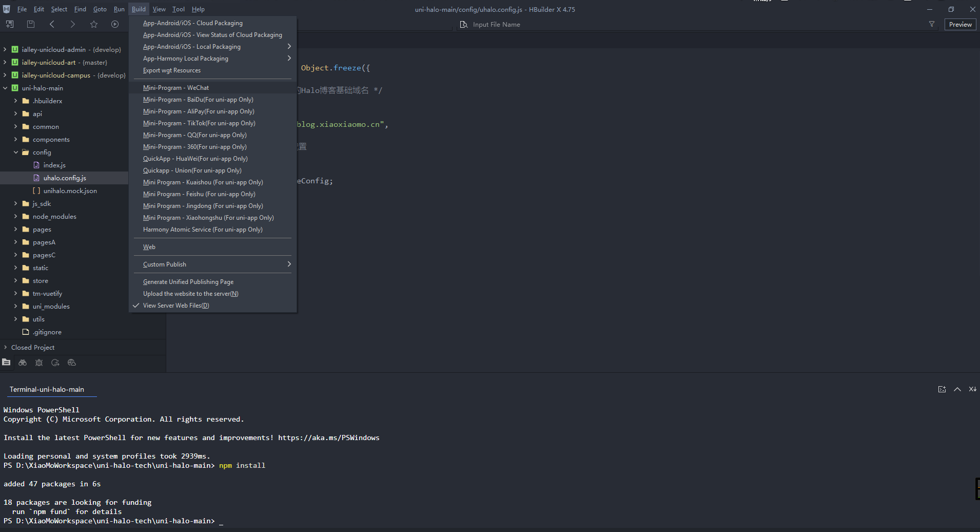Choose Mini-Program - AliPay option
The width and height of the screenshot is (980, 532).
click(x=213, y=111)
